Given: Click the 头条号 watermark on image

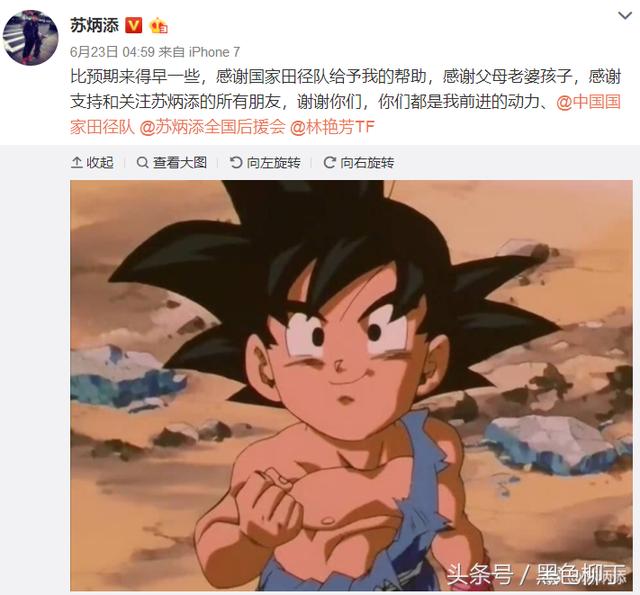Looking at the screenshot, I should point(480,575).
